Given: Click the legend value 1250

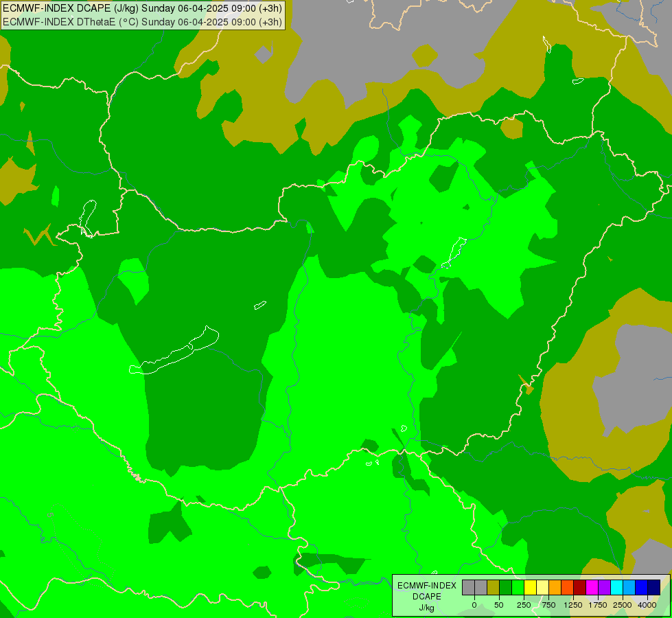Looking at the screenshot, I should (573, 605).
